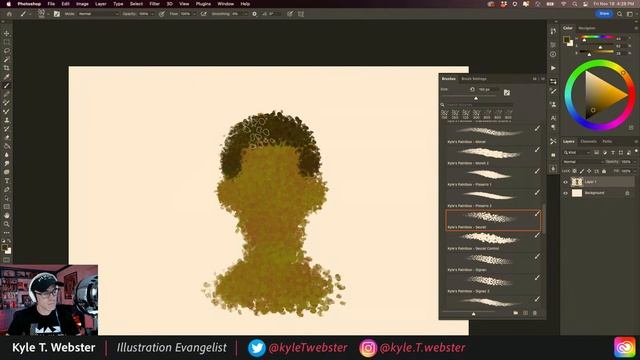Open the Actions panel play icon
Viewport: 640px width, 360px height.
553,68
